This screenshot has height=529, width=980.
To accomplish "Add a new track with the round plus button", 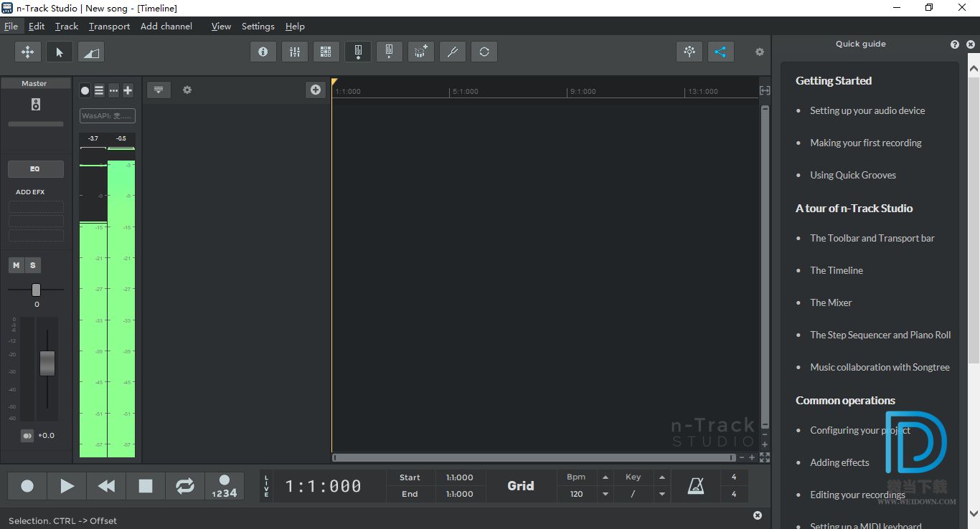I will point(315,90).
